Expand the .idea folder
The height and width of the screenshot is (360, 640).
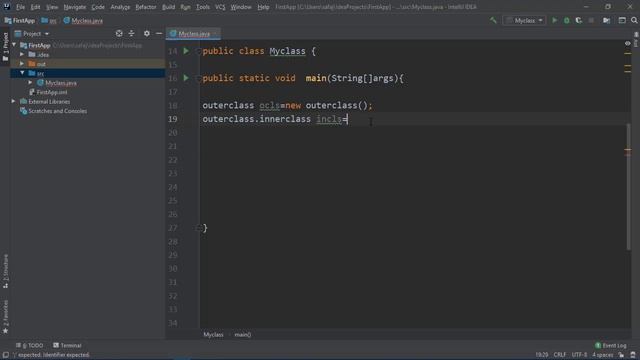pos(22,54)
